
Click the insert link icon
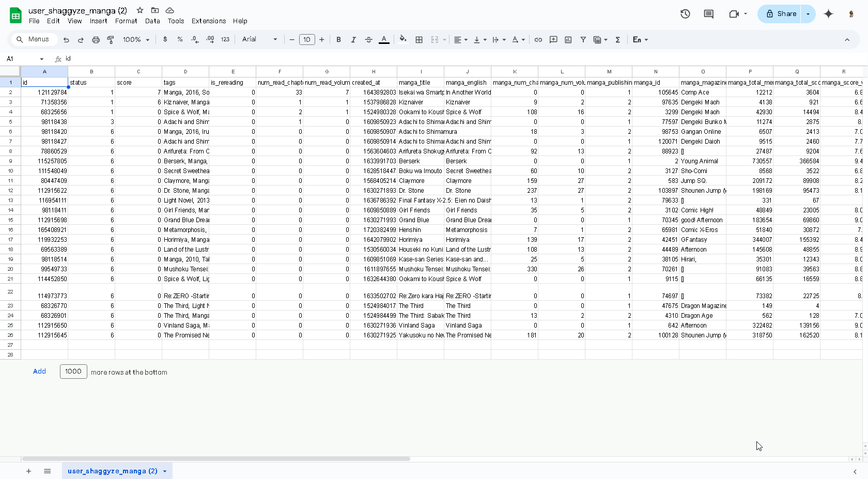538,40
